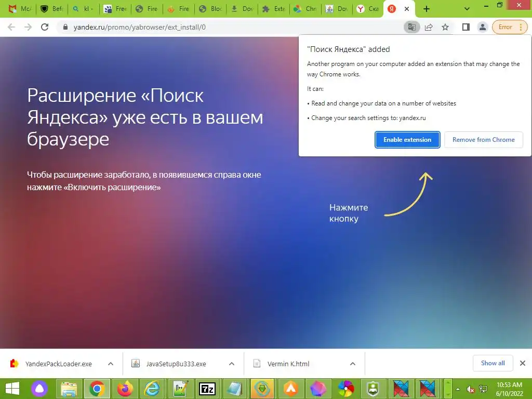Click Show all downloads button
The width and height of the screenshot is (532, 399).
click(493, 363)
